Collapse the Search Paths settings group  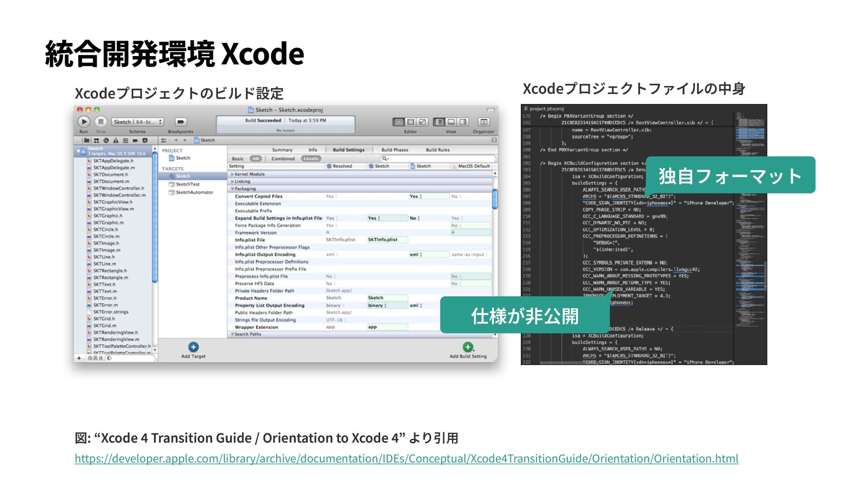[x=232, y=334]
